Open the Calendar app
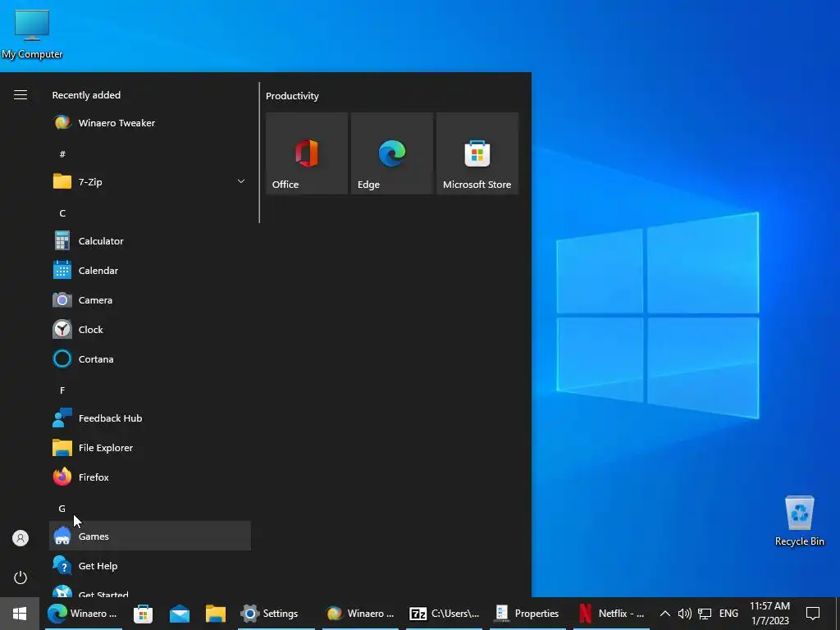This screenshot has height=630, width=840. click(149, 271)
